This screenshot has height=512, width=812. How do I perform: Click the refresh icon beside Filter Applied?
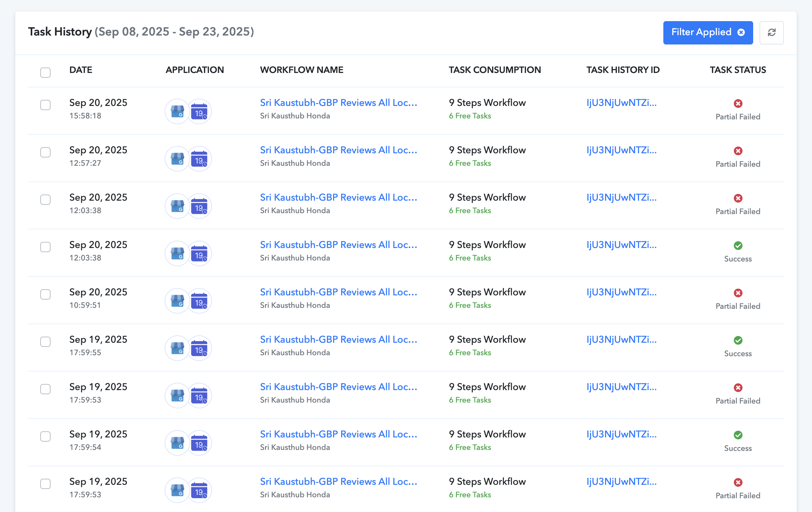pyautogui.click(x=771, y=32)
